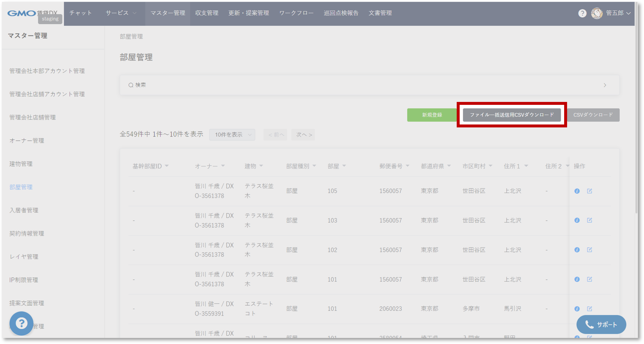Open the 10件を表示 page size dropdown
Screen dimensions: 644x344
[232, 135]
